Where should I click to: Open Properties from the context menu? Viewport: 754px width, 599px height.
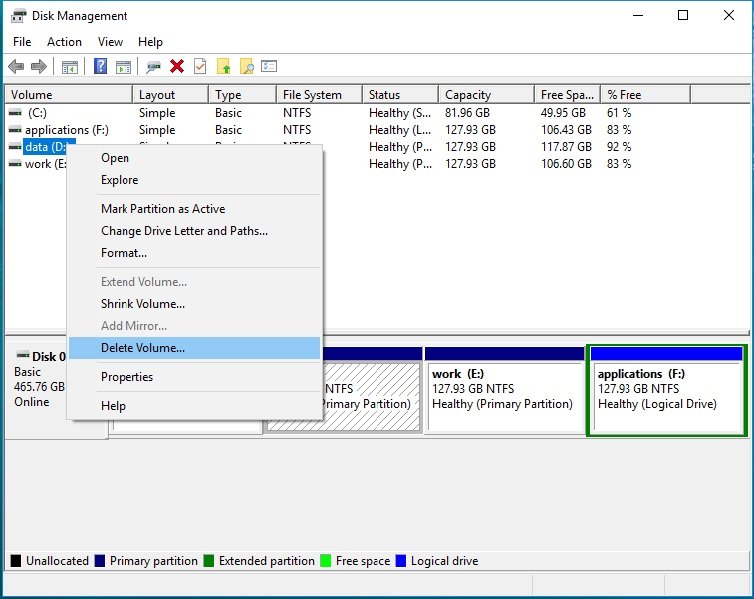click(x=194, y=377)
